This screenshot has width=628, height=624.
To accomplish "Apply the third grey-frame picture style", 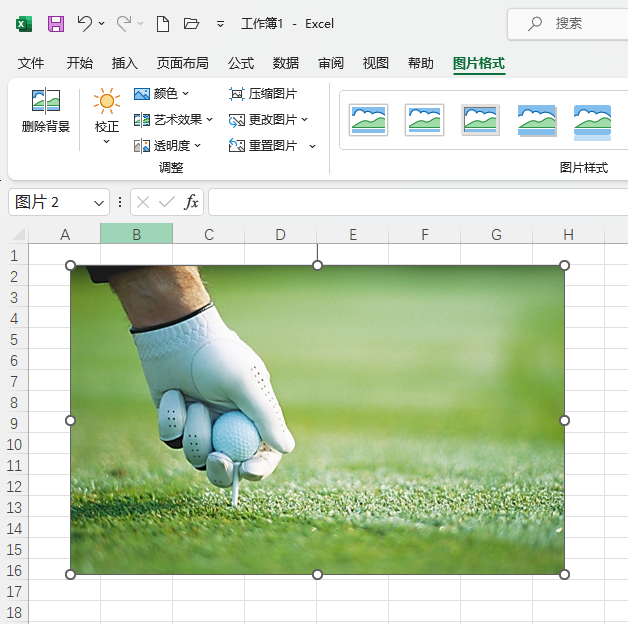I will (x=480, y=120).
